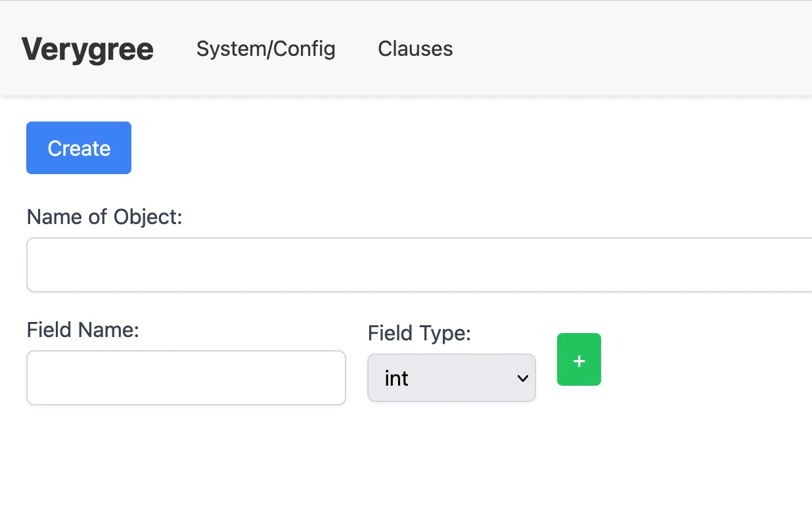Click the 'Field Type:' label text

click(x=419, y=333)
